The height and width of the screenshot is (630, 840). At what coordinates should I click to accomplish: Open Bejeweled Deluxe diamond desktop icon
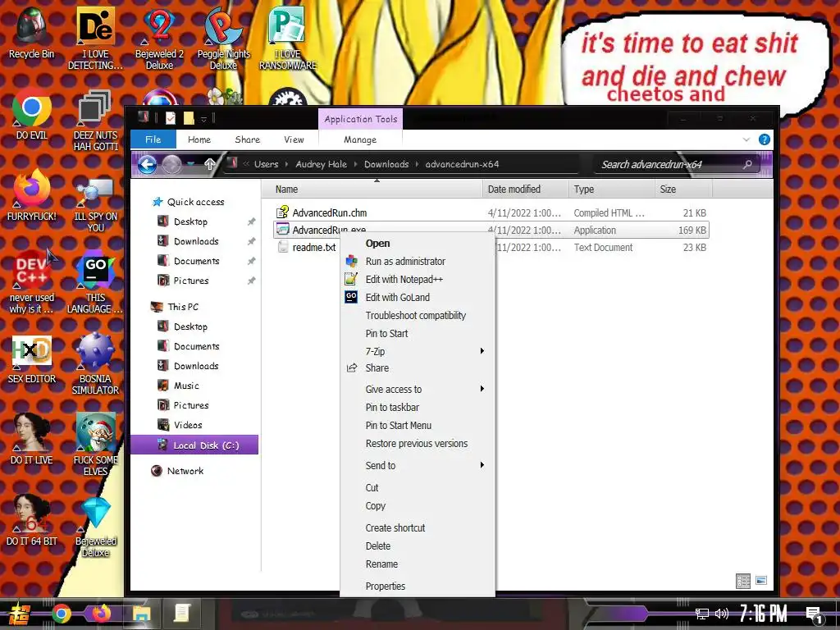pos(95,526)
